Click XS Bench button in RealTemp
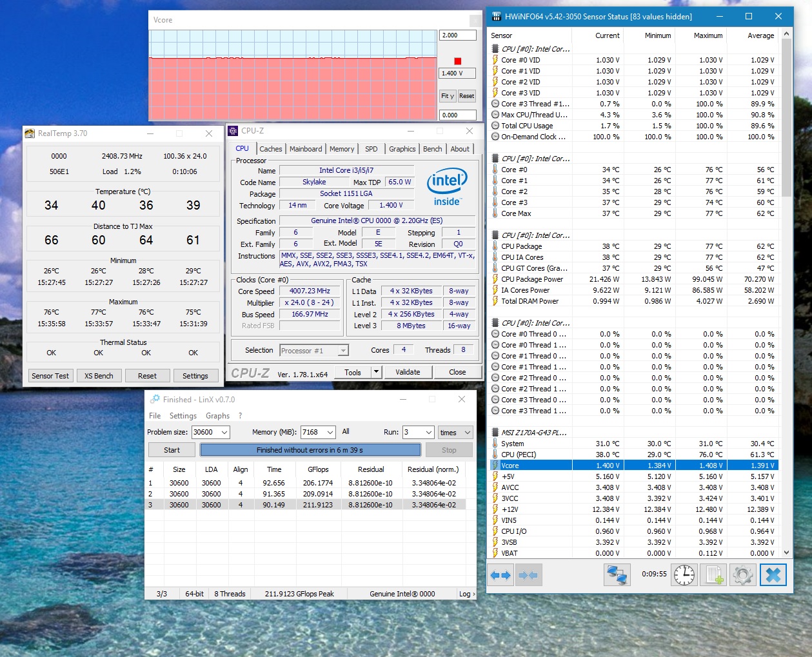This screenshot has width=812, height=657. pos(99,376)
